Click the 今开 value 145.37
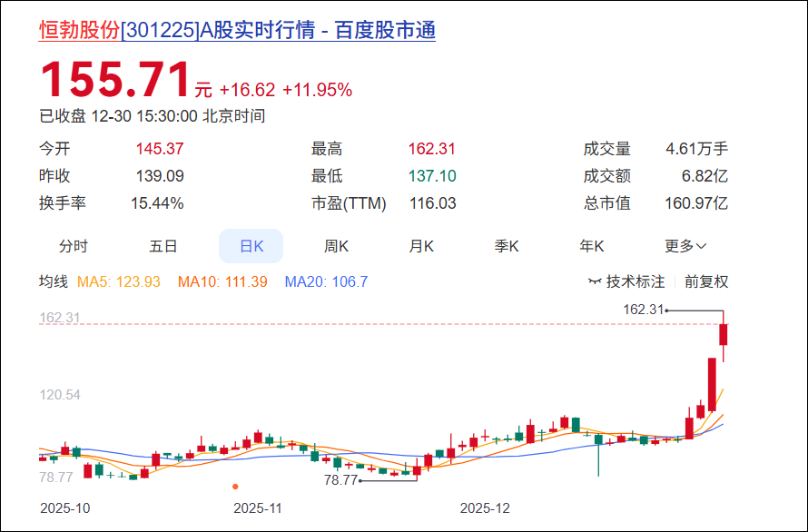Viewport: 808px width, 532px height. click(160, 150)
